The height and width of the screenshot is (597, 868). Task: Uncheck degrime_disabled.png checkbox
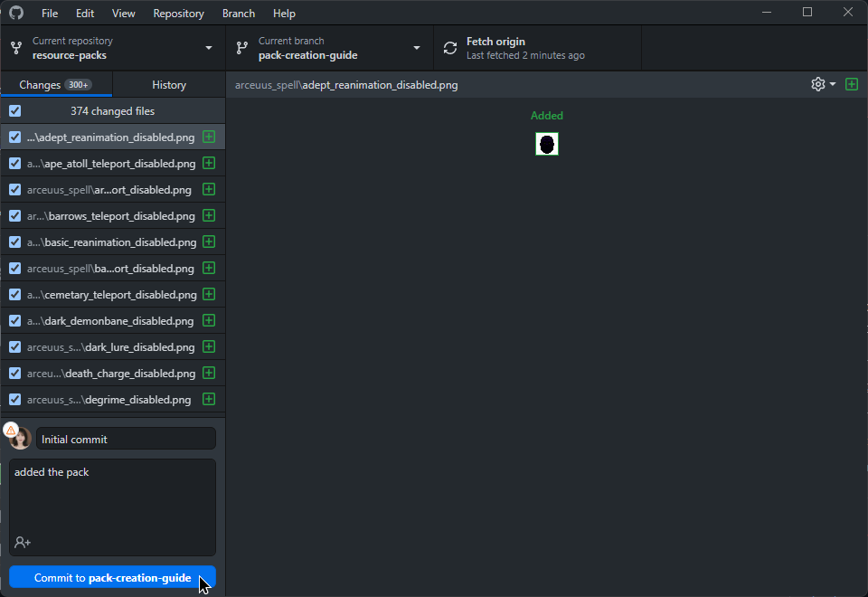tap(15, 399)
